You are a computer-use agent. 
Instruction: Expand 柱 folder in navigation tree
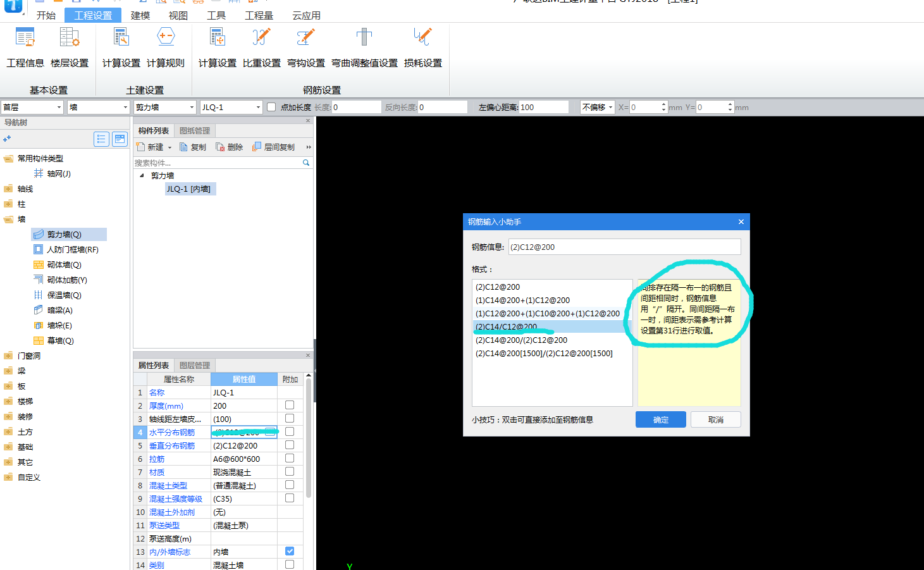[x=8, y=204]
